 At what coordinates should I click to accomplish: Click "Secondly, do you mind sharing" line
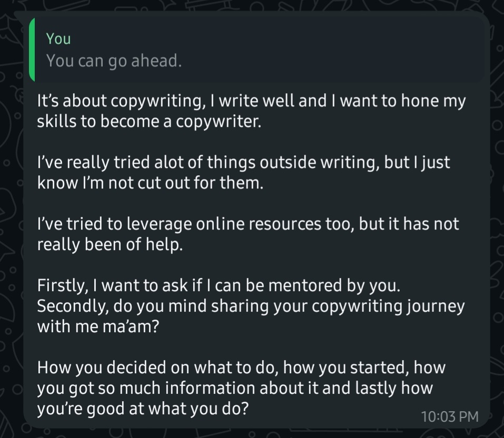(251, 306)
